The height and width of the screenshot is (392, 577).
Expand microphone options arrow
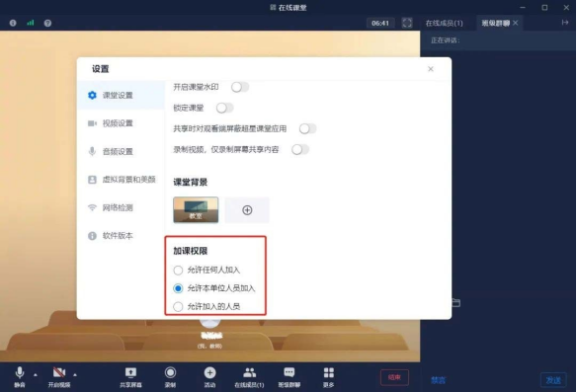36,374
